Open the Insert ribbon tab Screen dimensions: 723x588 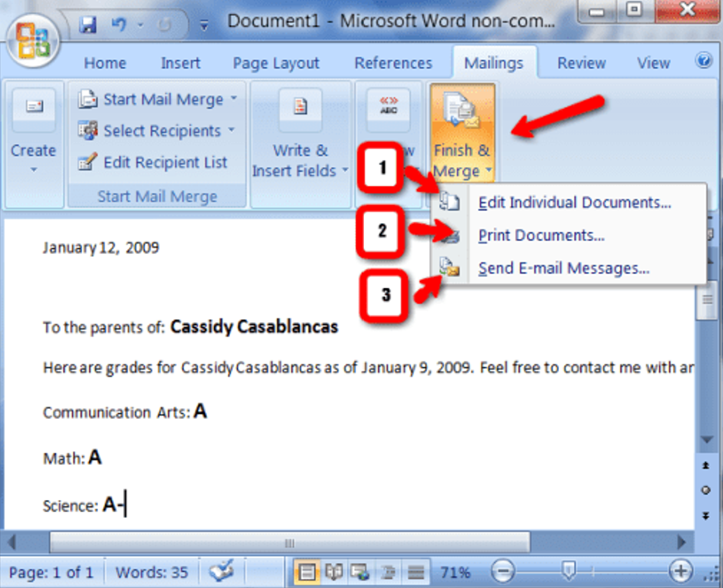tap(180, 63)
